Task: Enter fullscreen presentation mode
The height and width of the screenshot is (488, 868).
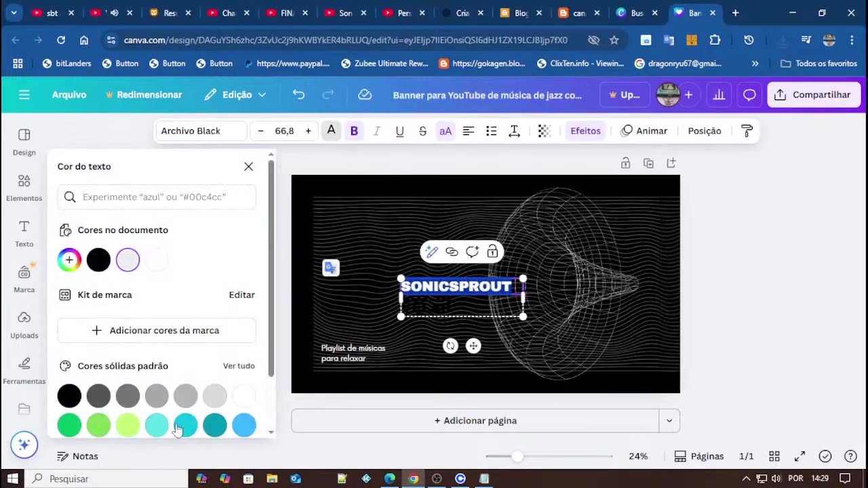Action: [x=800, y=456]
